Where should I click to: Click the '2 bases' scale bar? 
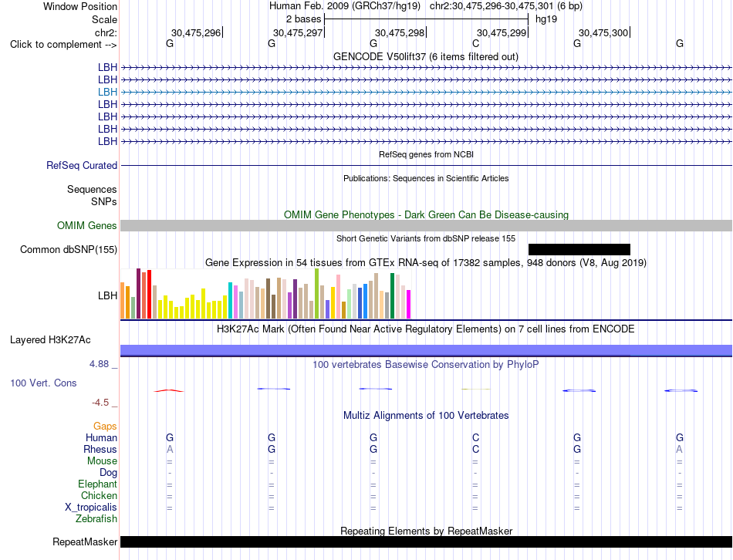(x=426, y=19)
